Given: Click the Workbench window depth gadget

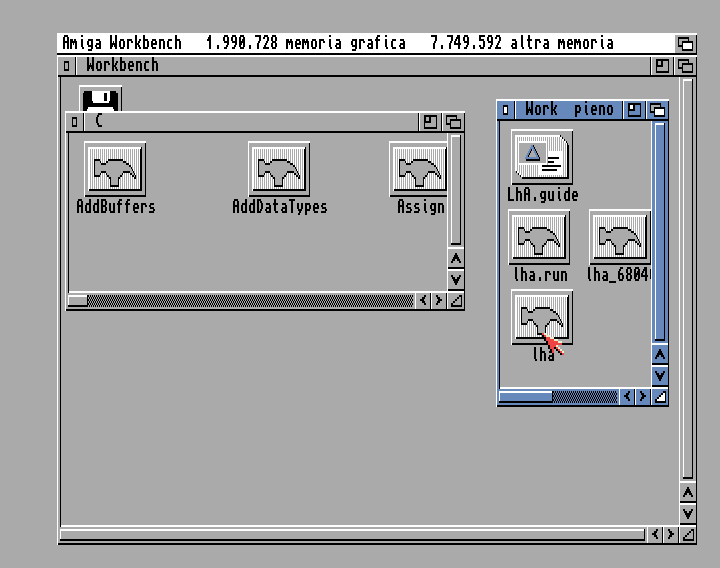Looking at the screenshot, I should (685, 66).
